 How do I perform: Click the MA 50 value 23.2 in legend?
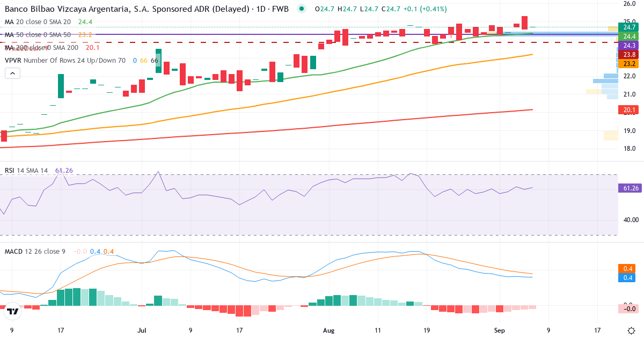(85, 35)
